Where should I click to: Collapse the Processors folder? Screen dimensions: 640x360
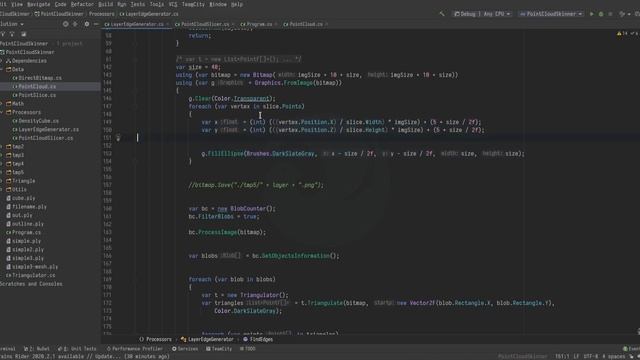tap(2, 112)
